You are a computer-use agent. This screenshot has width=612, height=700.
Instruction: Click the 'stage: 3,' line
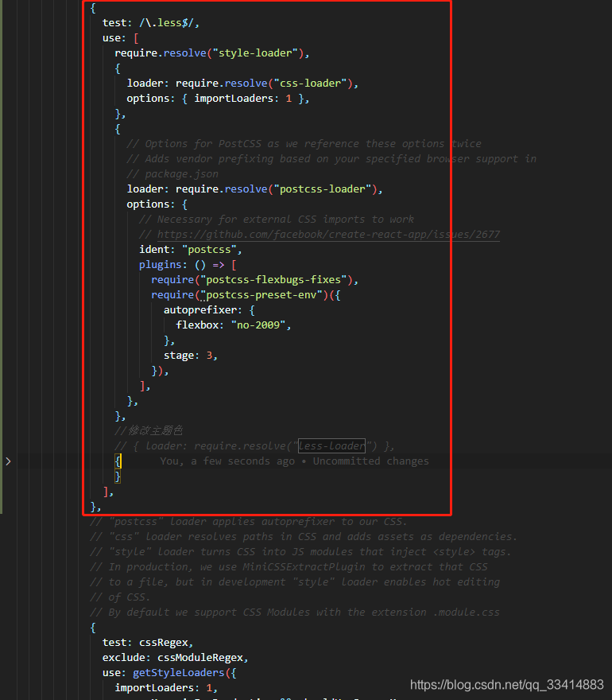[x=191, y=356]
